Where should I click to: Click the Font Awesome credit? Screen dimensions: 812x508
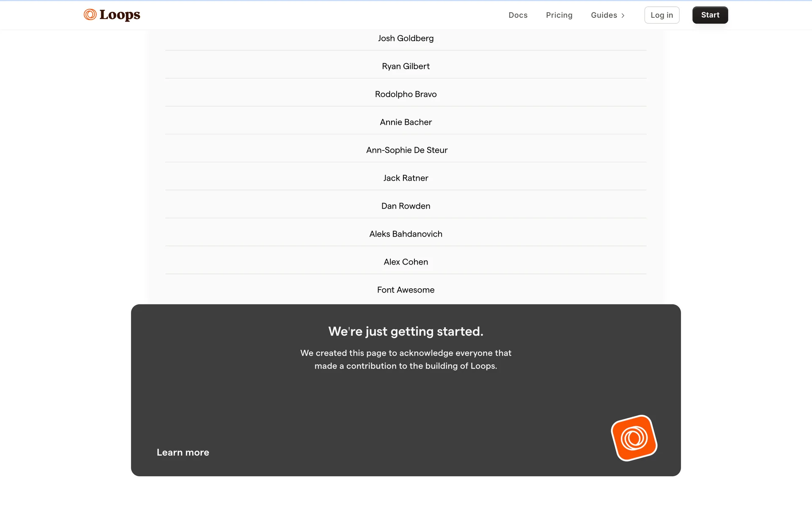pos(406,290)
